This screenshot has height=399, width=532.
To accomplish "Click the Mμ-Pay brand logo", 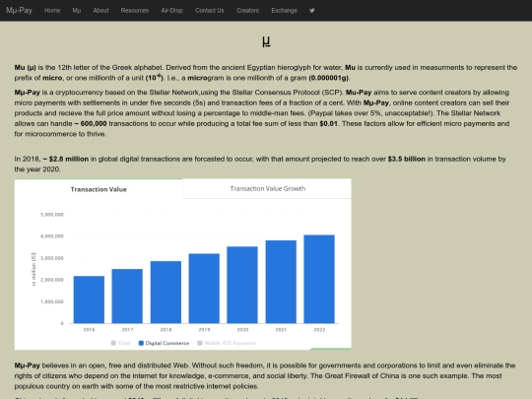I will click(19, 11).
